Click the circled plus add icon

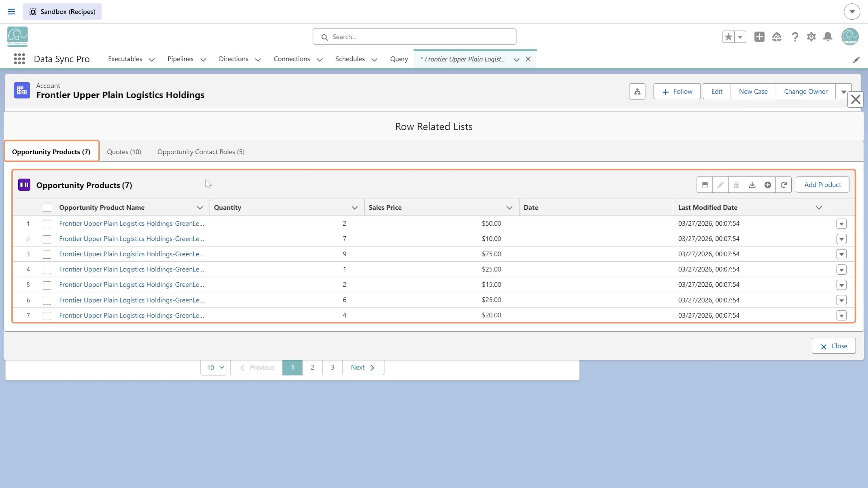pyautogui.click(x=768, y=185)
